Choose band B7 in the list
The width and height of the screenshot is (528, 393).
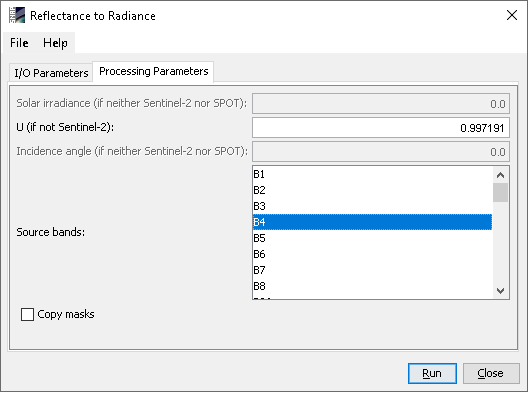pyautogui.click(x=372, y=270)
